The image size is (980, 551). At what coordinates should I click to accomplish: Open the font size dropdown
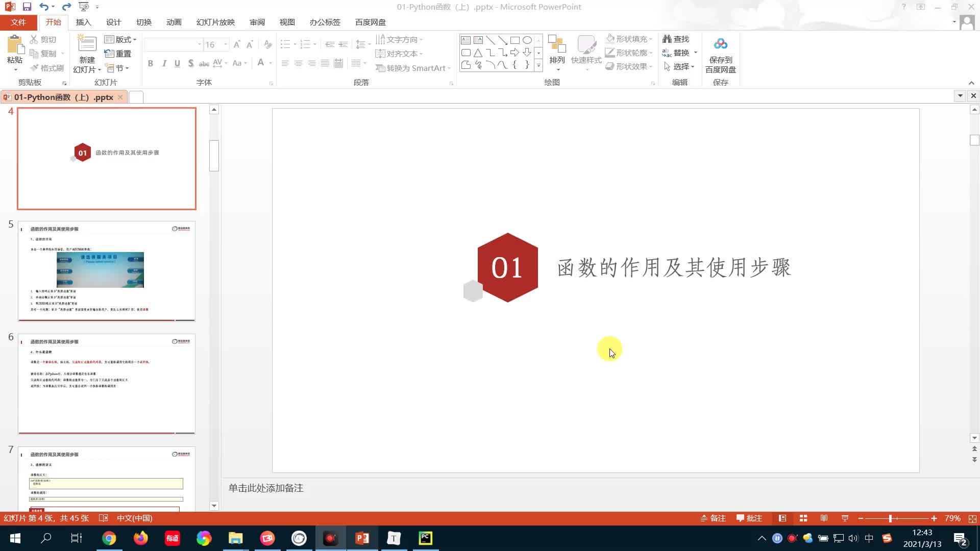[226, 44]
